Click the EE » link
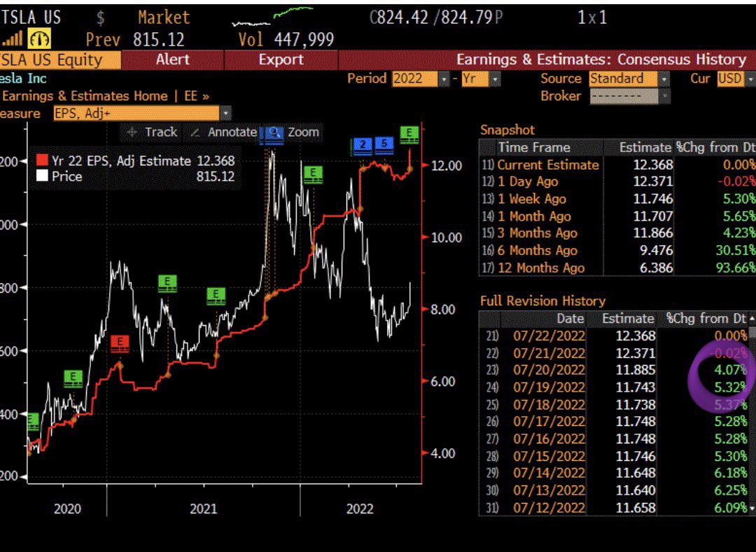This screenshot has height=552, width=756. coord(197,96)
